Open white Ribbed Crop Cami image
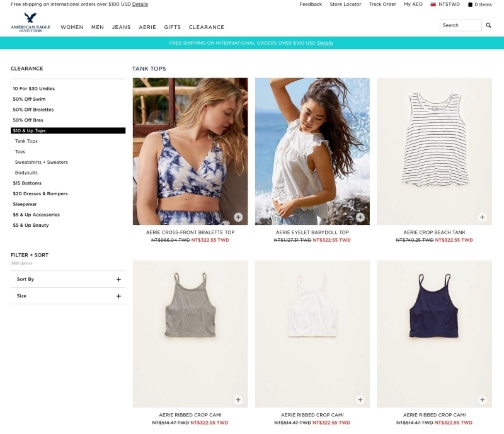The width and height of the screenshot is (504, 434). 312,334
